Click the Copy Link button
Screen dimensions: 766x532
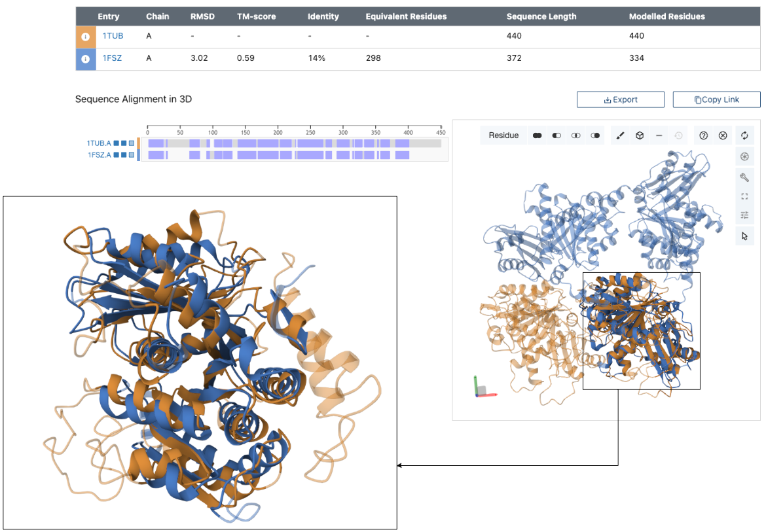716,99
